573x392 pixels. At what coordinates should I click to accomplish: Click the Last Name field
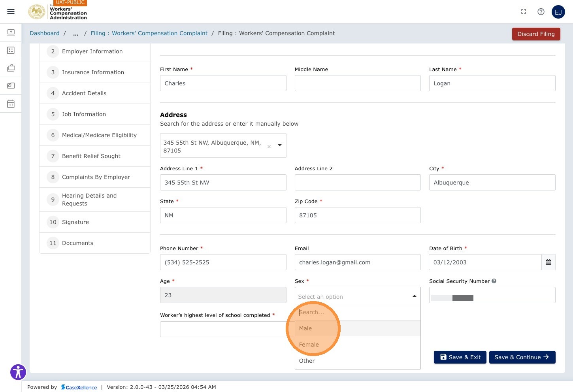tap(492, 83)
